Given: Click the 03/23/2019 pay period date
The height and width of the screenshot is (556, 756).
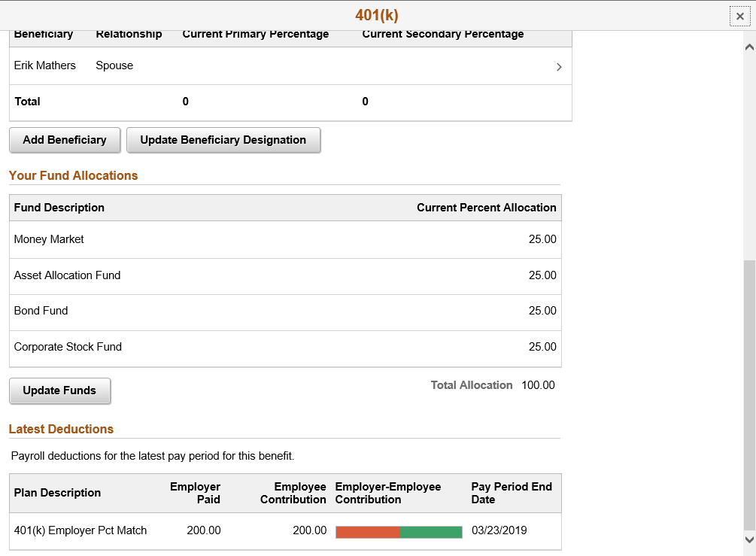Looking at the screenshot, I should (x=499, y=531).
